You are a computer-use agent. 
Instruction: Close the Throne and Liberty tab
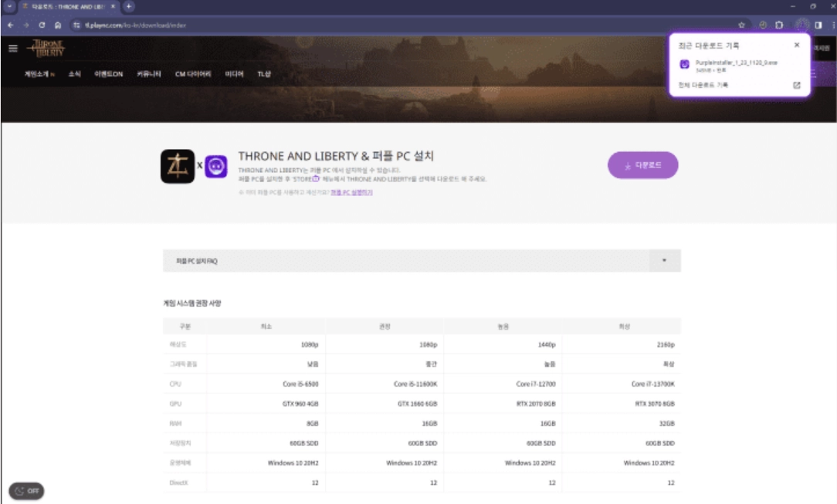[113, 6]
